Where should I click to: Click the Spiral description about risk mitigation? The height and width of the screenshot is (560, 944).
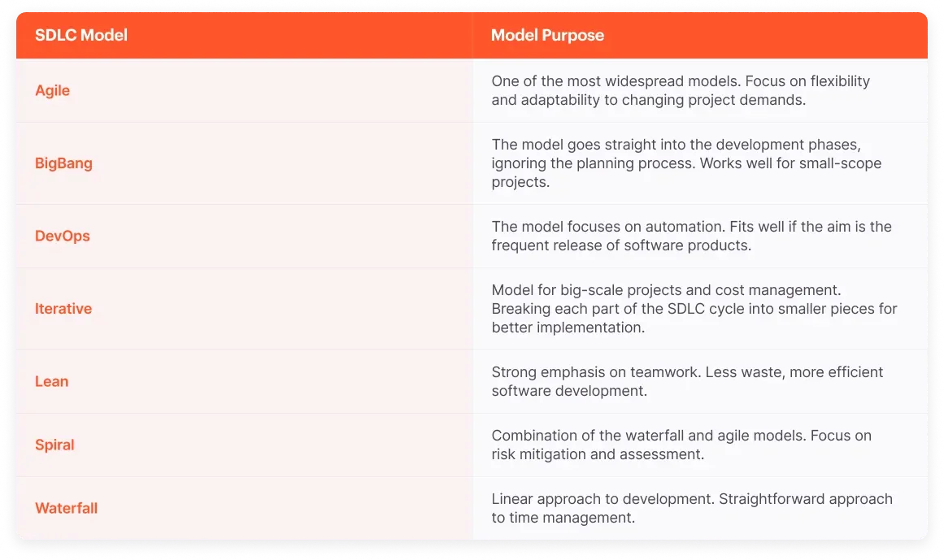coord(681,445)
